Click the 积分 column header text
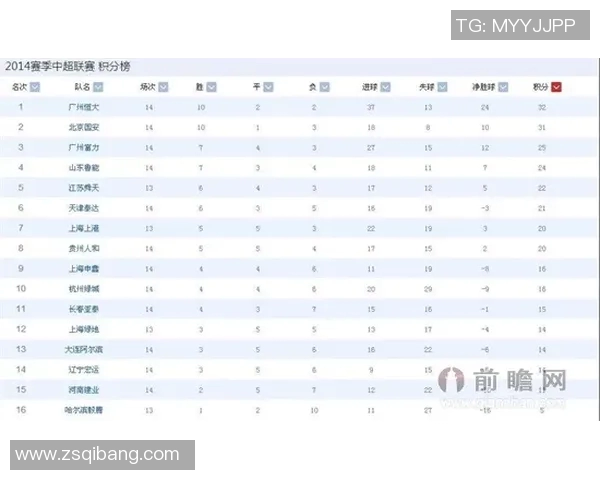The width and height of the screenshot is (600, 480). point(541,87)
